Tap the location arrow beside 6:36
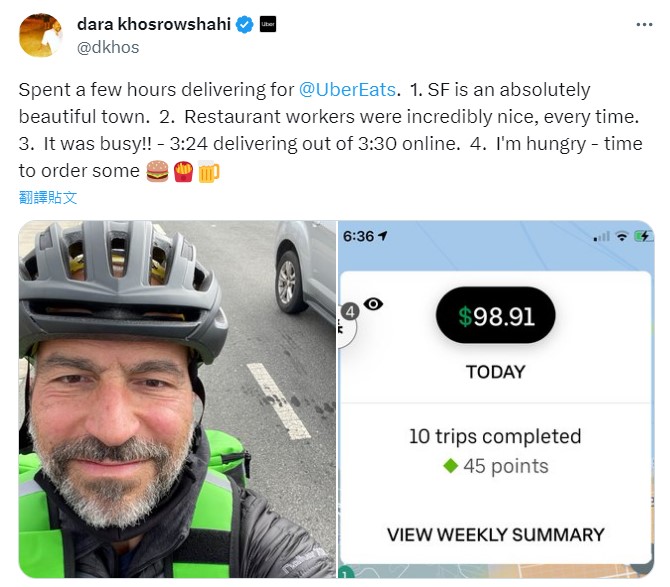 pyautogui.click(x=382, y=235)
